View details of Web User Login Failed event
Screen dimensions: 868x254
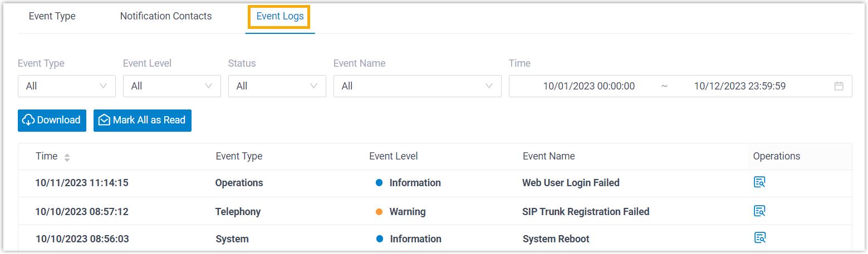[x=759, y=182]
